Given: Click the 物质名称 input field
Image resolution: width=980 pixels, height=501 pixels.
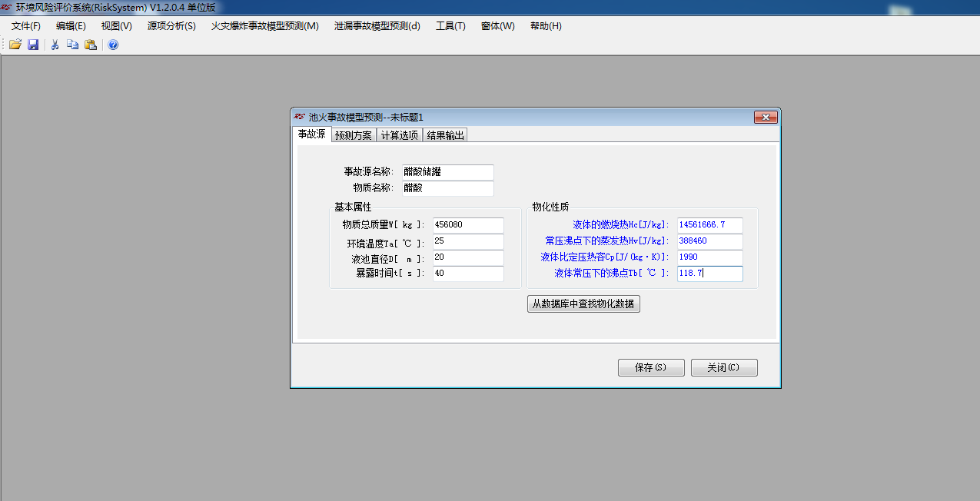Looking at the screenshot, I should (447, 188).
